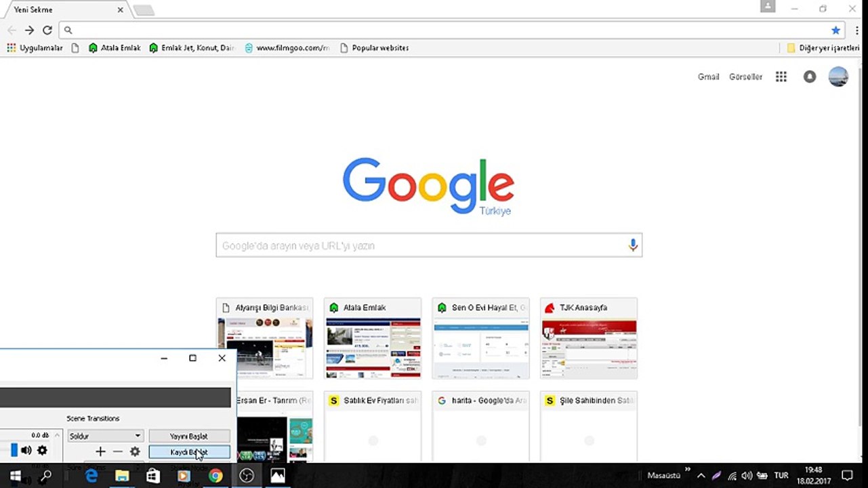Image resolution: width=868 pixels, height=488 pixels.
Task: Open the Ersan Er - Tanrım tile
Action: pos(275,427)
